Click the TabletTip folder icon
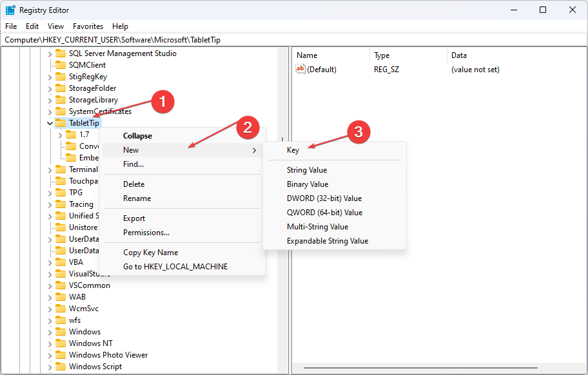 (x=61, y=123)
